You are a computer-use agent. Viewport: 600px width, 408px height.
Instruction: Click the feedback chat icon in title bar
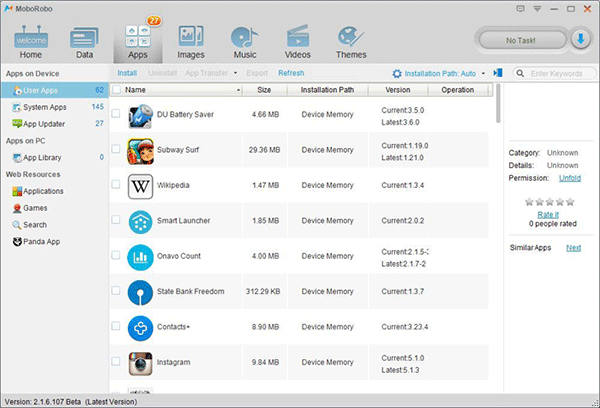tap(520, 8)
